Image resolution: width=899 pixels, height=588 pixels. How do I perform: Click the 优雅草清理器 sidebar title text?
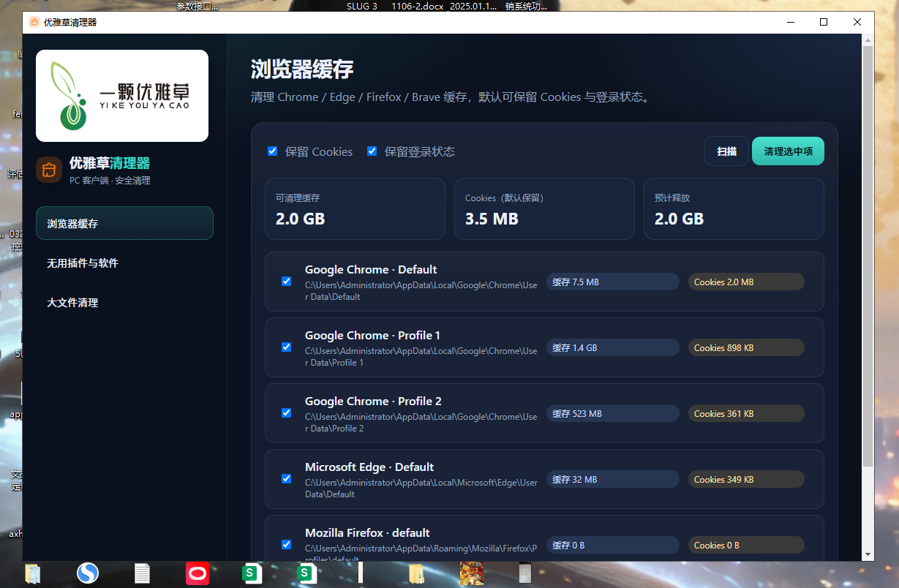coord(110,163)
